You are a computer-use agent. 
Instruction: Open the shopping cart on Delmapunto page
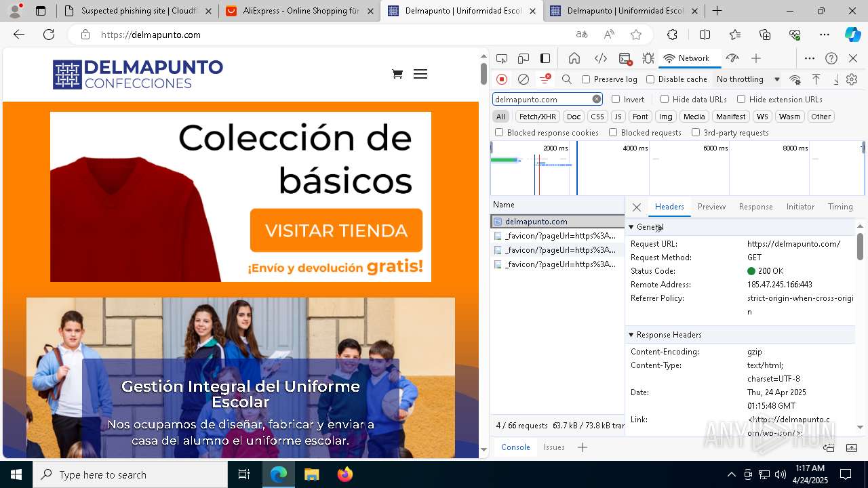pos(397,74)
